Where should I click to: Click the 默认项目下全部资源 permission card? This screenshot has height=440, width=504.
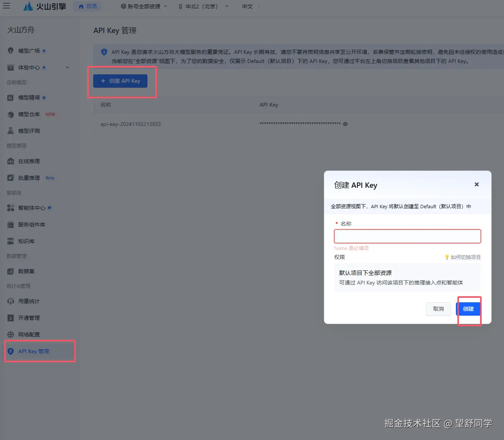(407, 278)
